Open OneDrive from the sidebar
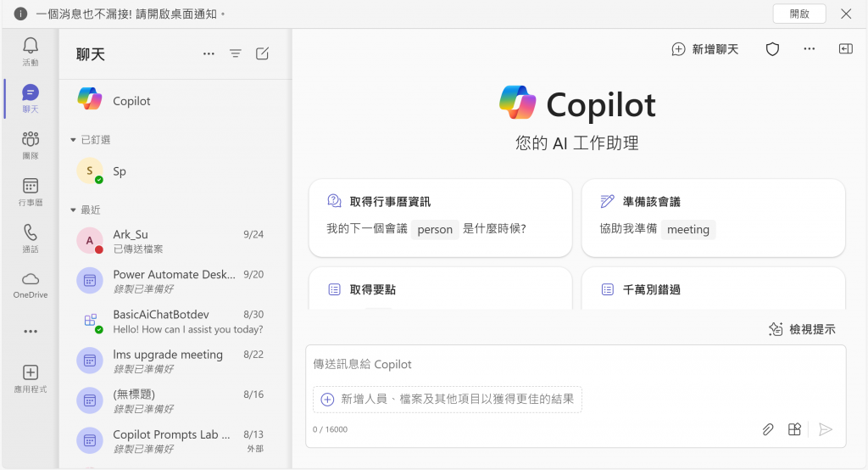 coord(31,285)
